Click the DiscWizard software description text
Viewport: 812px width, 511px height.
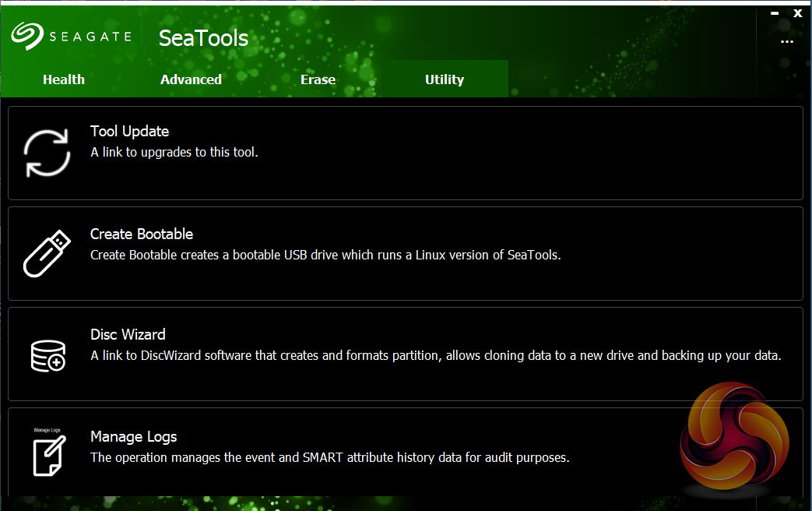[435, 356]
